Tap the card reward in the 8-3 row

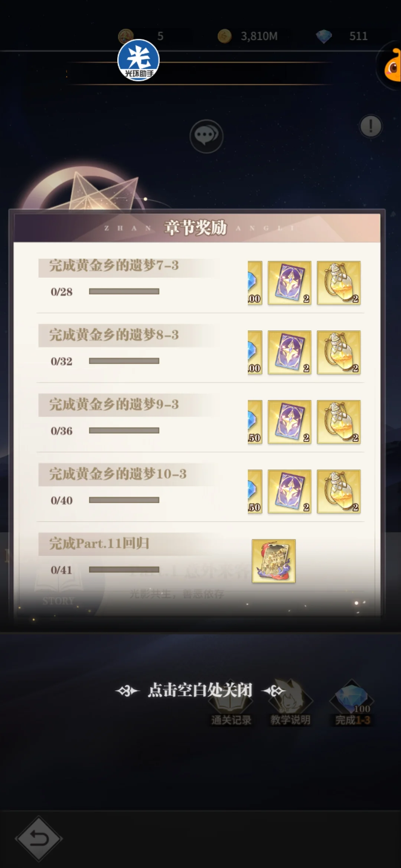click(x=290, y=352)
